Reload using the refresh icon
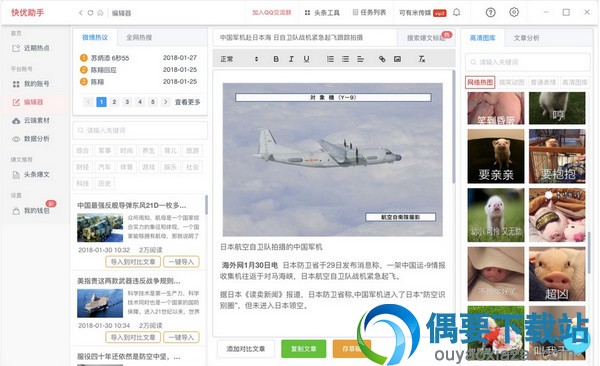Screen dimensions: 600x366 click(x=90, y=13)
